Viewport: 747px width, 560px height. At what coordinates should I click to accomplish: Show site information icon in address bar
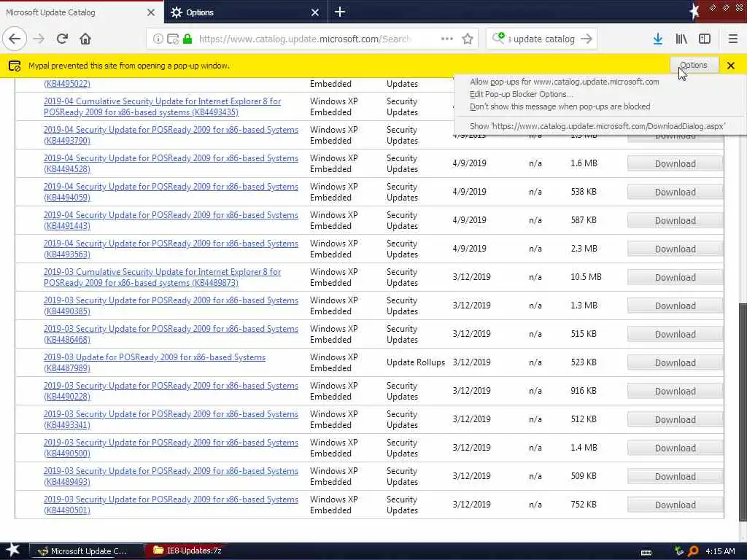(158, 39)
